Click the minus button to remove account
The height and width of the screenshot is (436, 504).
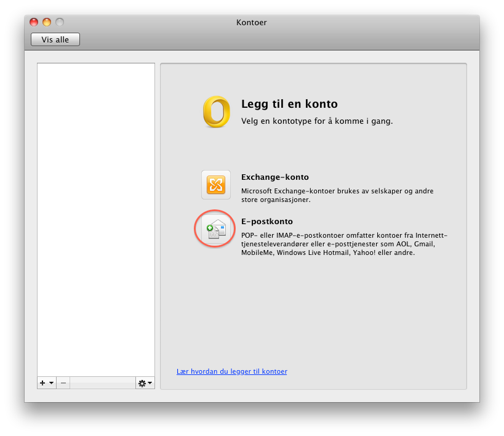pyautogui.click(x=63, y=383)
